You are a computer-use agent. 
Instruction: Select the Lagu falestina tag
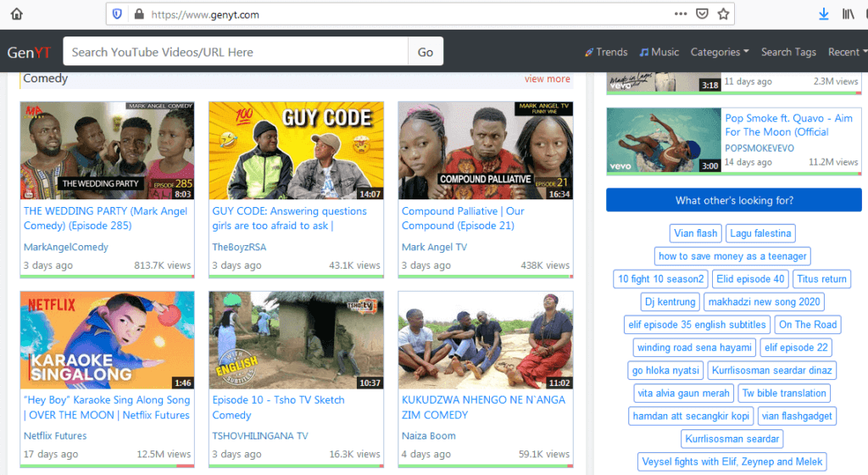click(760, 233)
